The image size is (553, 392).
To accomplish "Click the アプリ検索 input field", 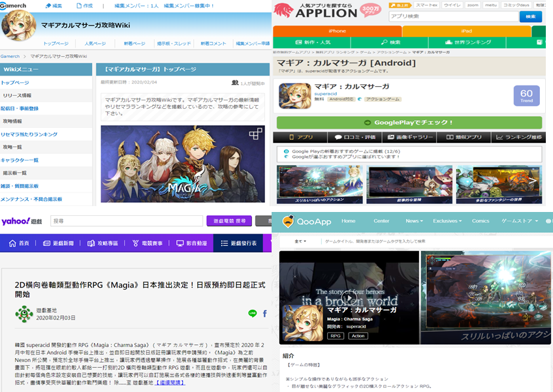I will click(454, 16).
